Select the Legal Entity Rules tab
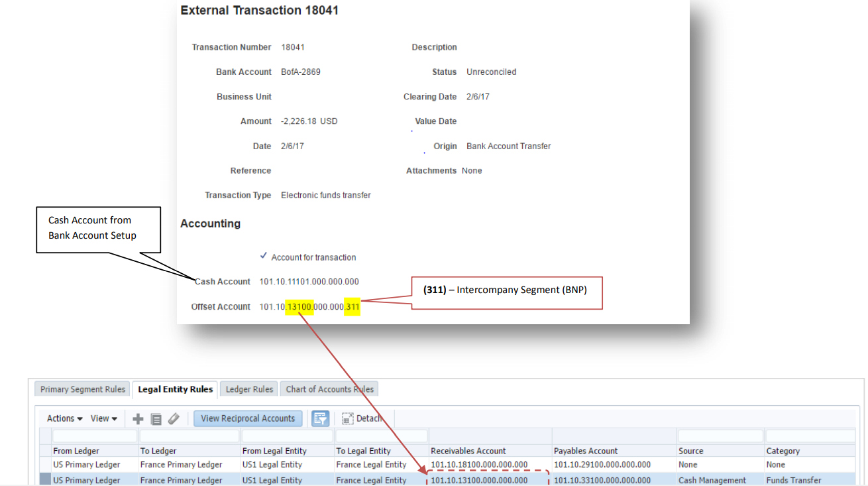Image resolution: width=868 pixels, height=486 pixels. coord(174,389)
